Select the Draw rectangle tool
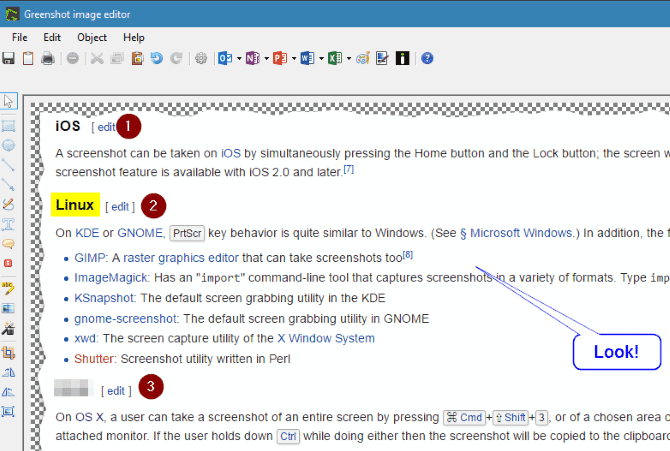Screen dimensions: 670x451 [9, 126]
